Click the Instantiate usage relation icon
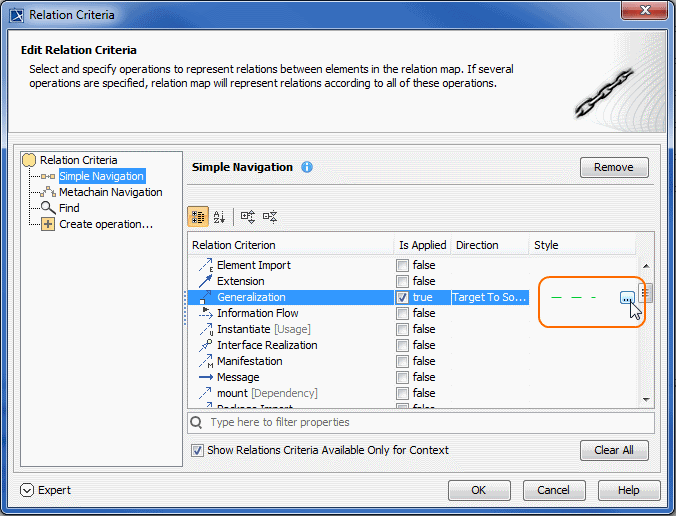Screen dimensions: 676x516 [x=206, y=329]
